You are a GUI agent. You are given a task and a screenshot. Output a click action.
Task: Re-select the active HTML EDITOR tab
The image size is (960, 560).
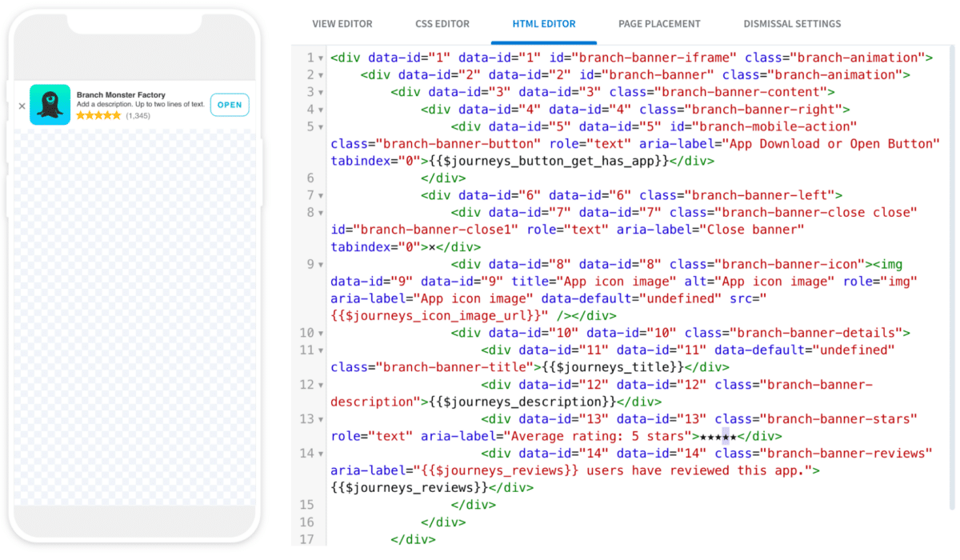(543, 24)
